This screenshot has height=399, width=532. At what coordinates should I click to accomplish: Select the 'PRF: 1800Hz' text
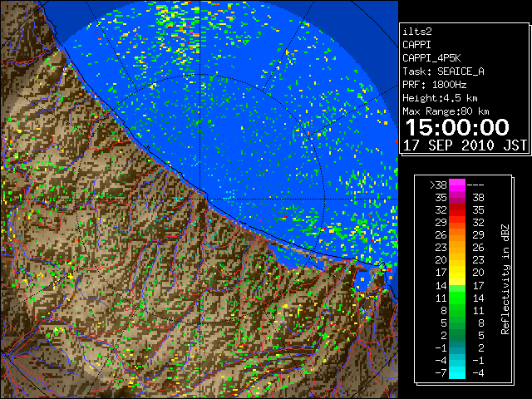(435, 85)
